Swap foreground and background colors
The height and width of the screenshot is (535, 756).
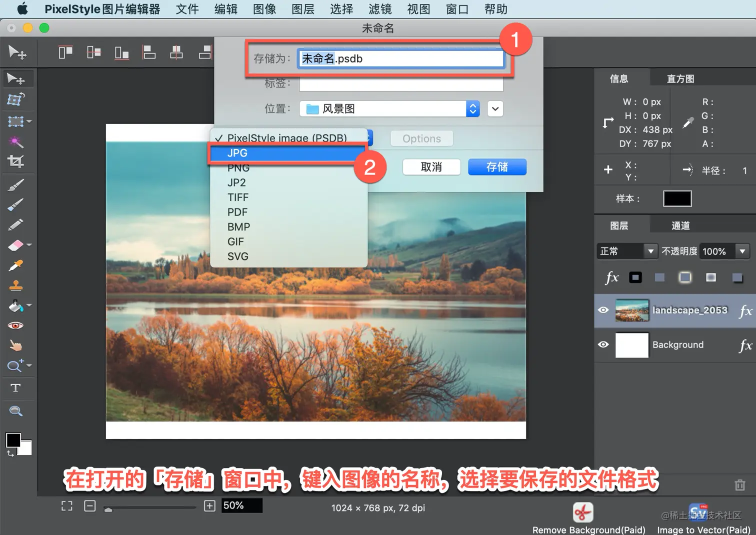click(x=10, y=453)
